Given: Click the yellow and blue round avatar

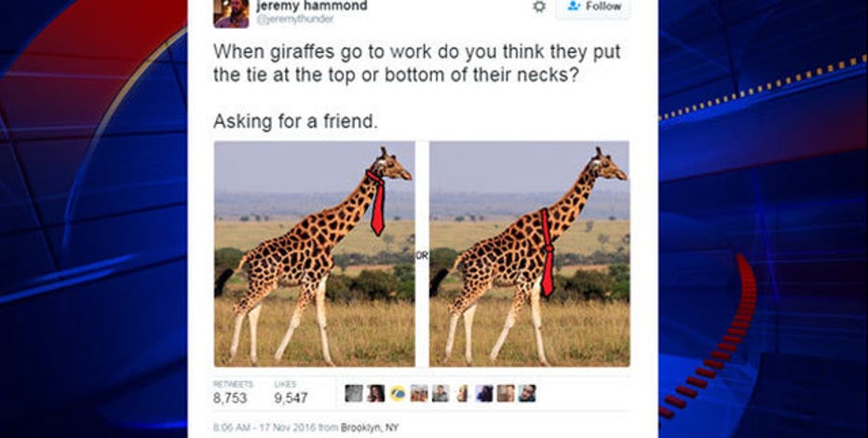Looking at the screenshot, I should click(397, 393).
